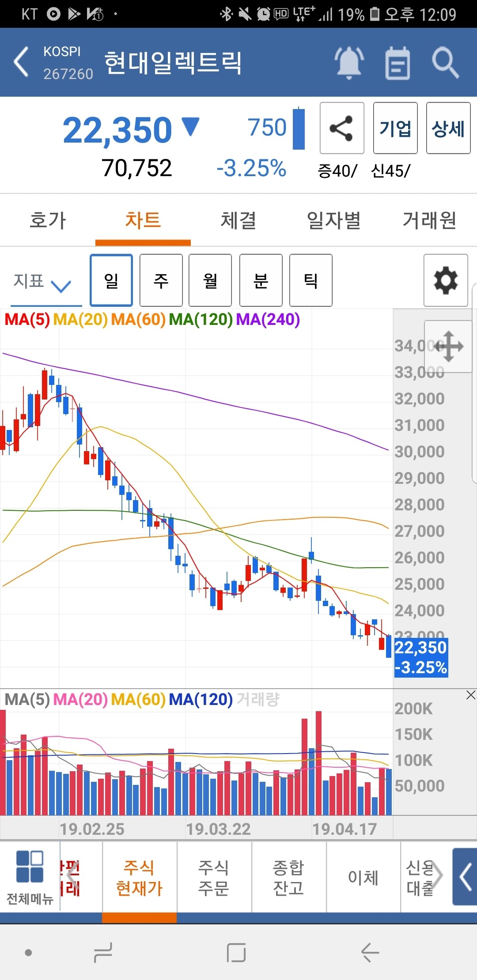The width and height of the screenshot is (477, 980).
Task: Switch to the 호가 tab
Action: [47, 220]
